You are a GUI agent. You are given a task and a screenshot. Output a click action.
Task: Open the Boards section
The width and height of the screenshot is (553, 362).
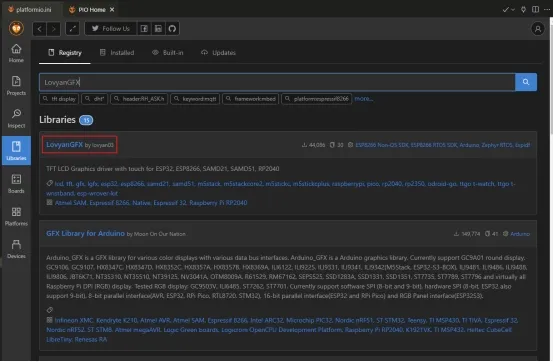coord(16,184)
